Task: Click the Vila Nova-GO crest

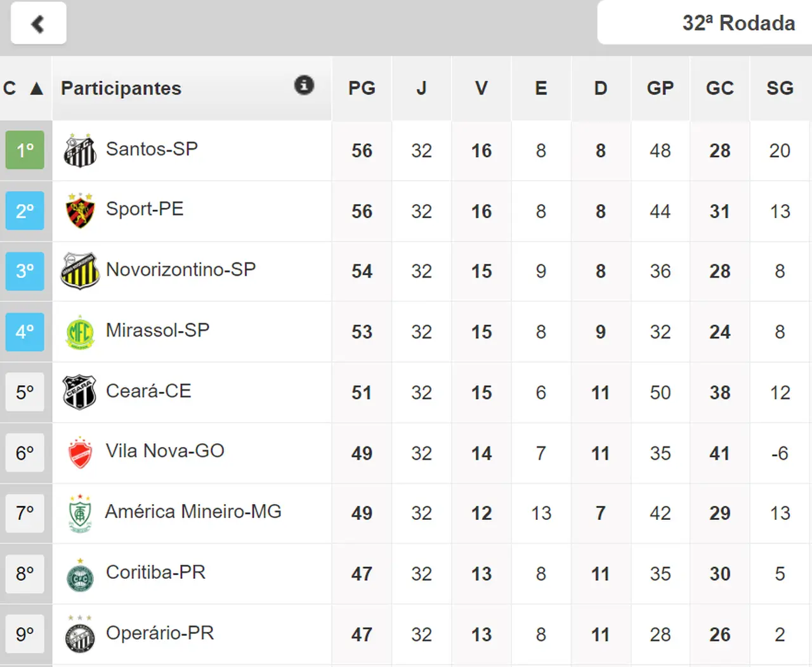Action: click(x=80, y=453)
